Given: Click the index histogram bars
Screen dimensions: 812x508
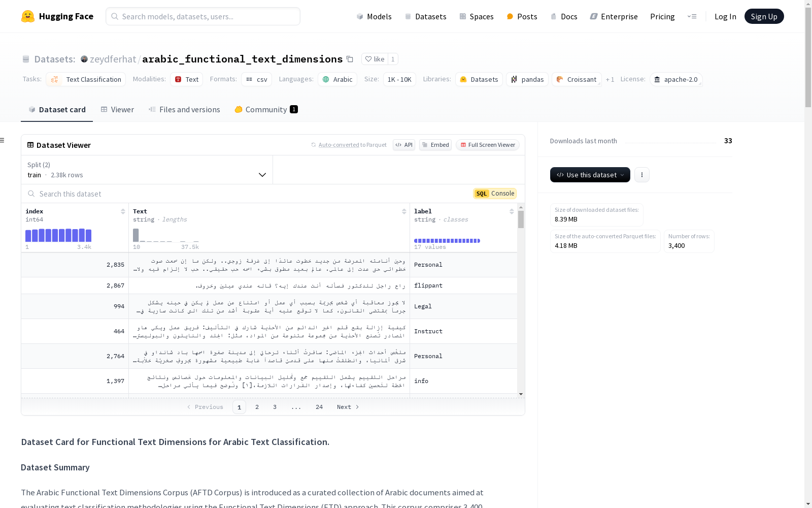Looking at the screenshot, I should point(58,235).
